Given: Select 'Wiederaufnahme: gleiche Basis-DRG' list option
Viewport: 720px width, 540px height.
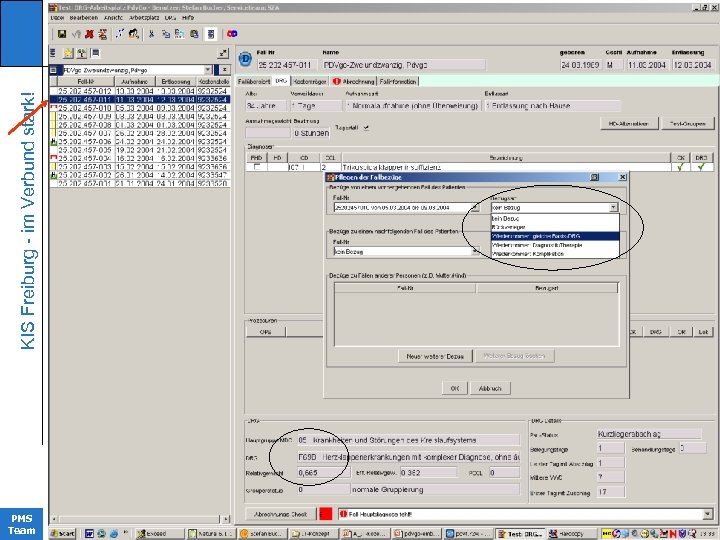Looking at the screenshot, I should pos(555,236).
